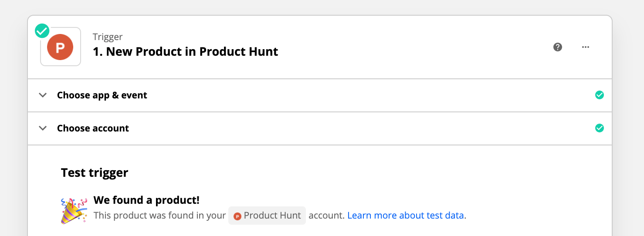Open the three-dot more options menu
Image resolution: width=644 pixels, height=236 pixels.
tap(586, 47)
